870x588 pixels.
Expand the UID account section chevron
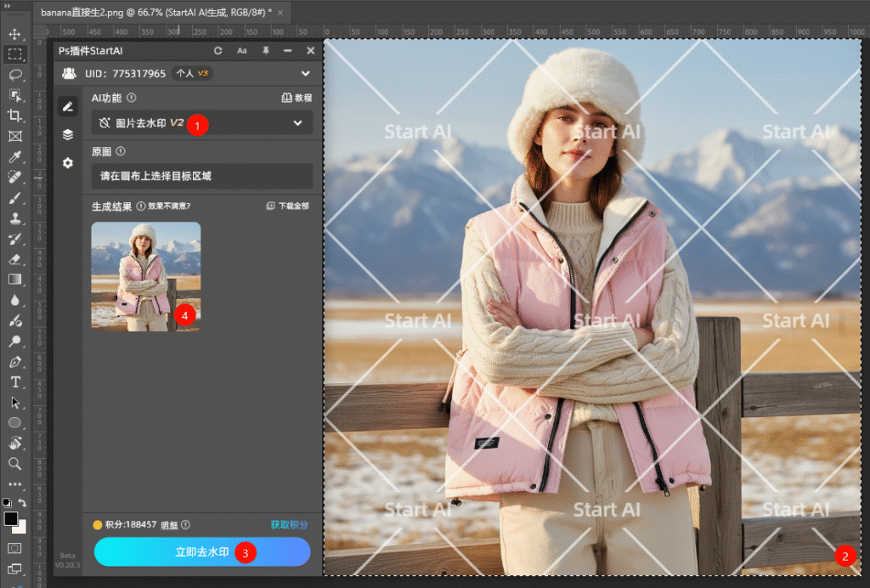[305, 74]
